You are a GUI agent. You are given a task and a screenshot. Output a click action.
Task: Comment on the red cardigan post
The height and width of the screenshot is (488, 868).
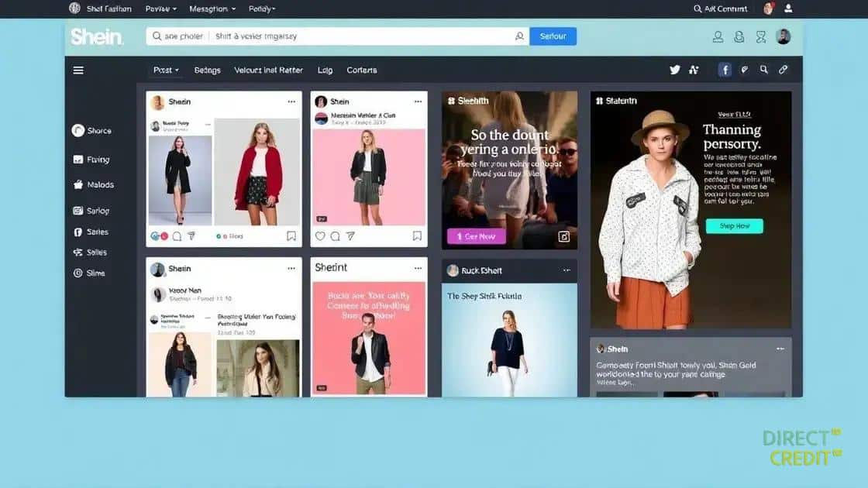click(x=177, y=236)
